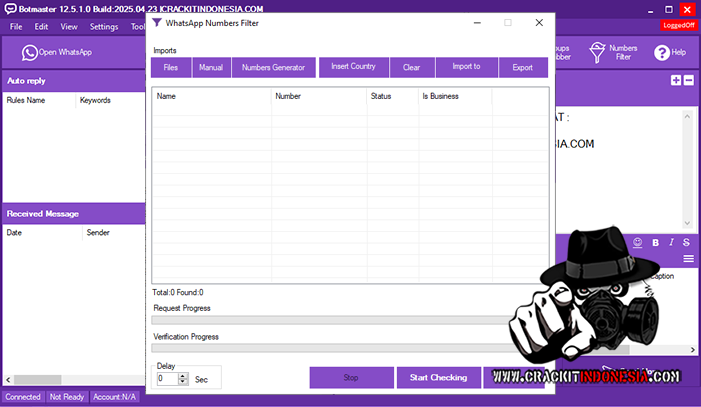Toggle italic text formatting
This screenshot has width=701, height=407.
pyautogui.click(x=672, y=242)
